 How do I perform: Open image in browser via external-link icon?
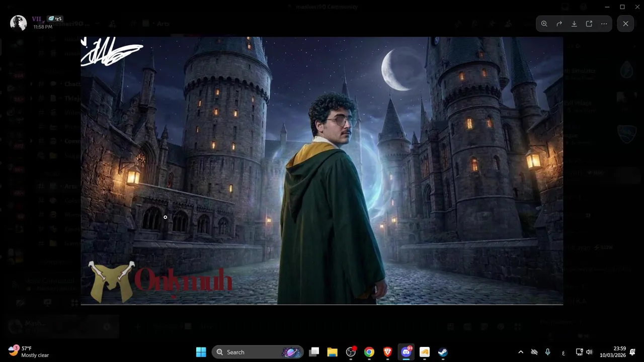point(589,24)
